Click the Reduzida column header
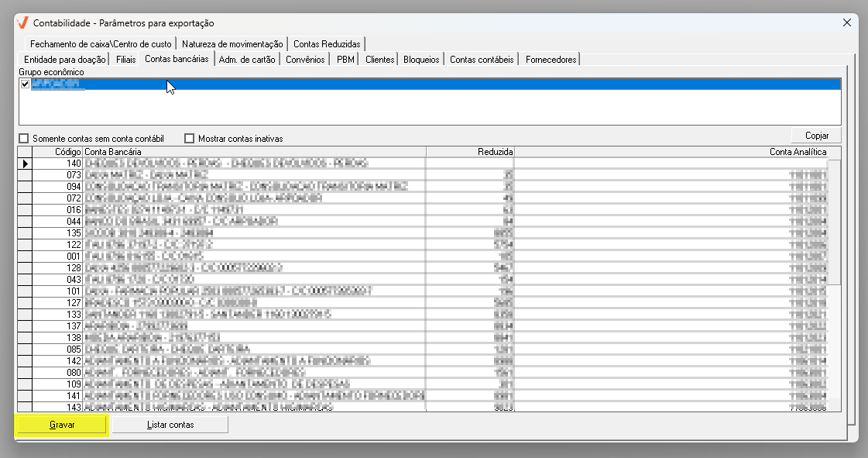This screenshot has height=458, width=868. 471,152
